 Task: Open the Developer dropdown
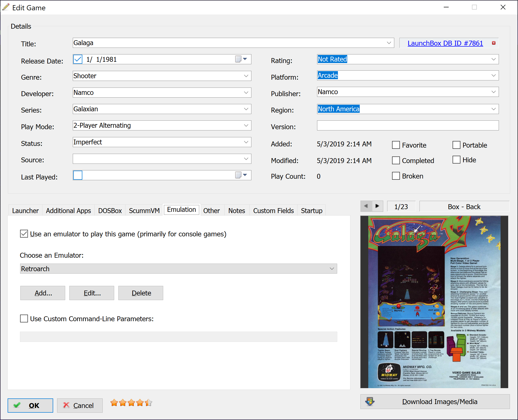click(246, 93)
